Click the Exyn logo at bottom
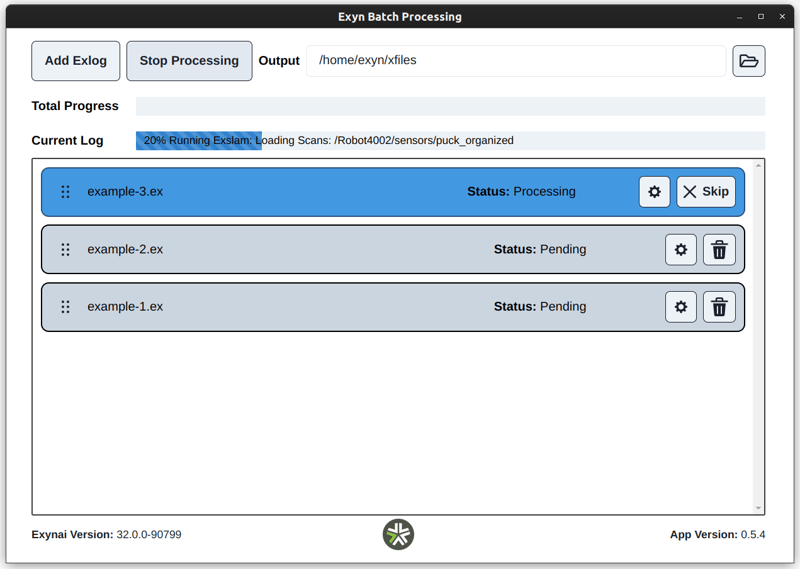This screenshot has width=800, height=569. [398, 535]
